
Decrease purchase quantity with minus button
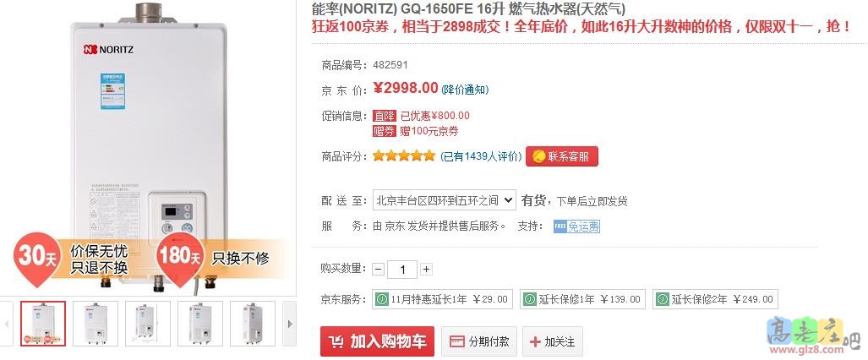tap(379, 270)
